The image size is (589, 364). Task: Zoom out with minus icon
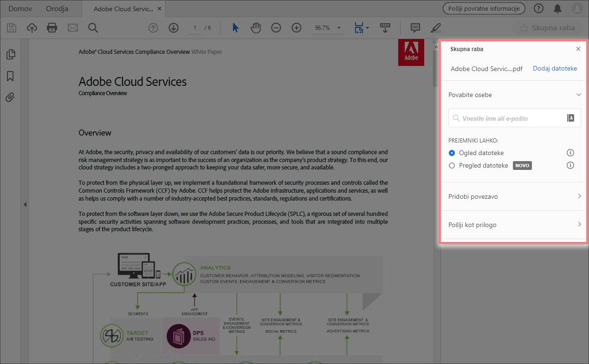click(x=276, y=28)
